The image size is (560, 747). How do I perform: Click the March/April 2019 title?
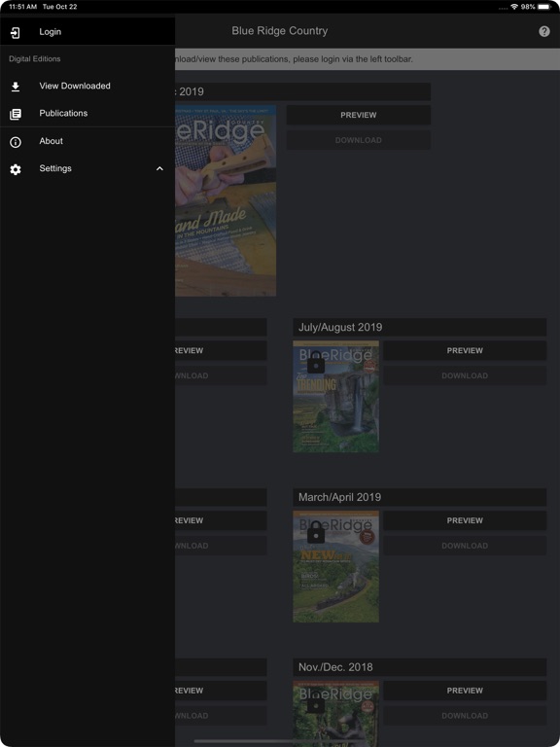[x=339, y=497]
